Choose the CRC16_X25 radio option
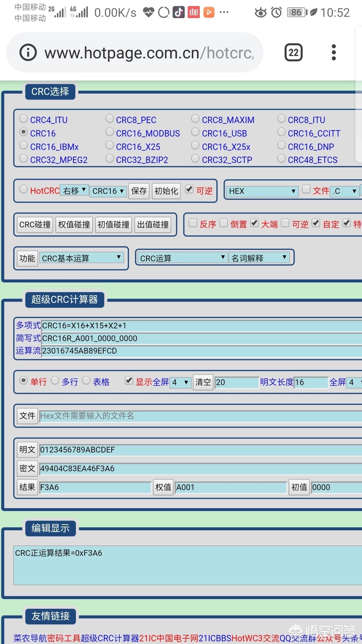 tap(110, 145)
